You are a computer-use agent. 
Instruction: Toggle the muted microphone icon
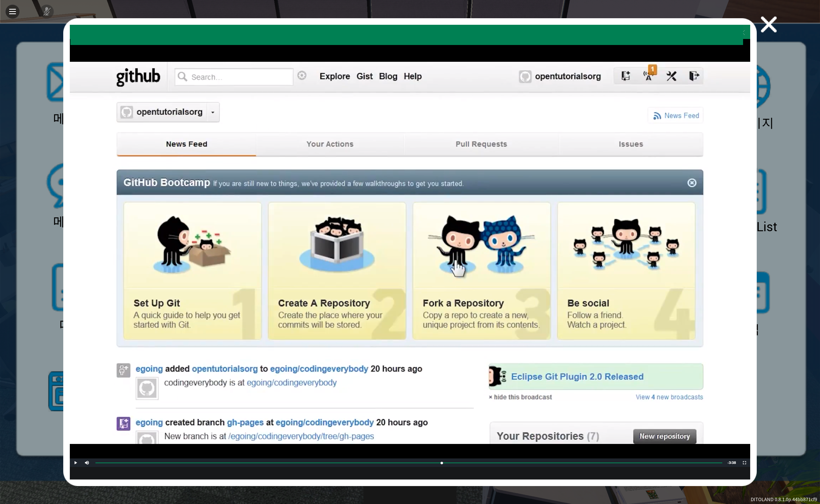coord(47,12)
